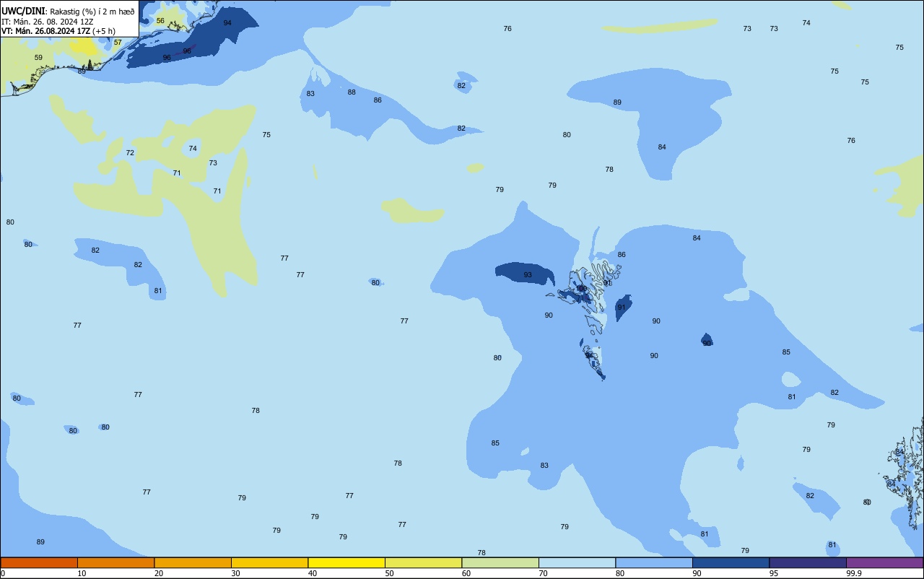Click the 0–10 dark orange legend swatch
The width and height of the screenshot is (924, 579).
click(39, 562)
